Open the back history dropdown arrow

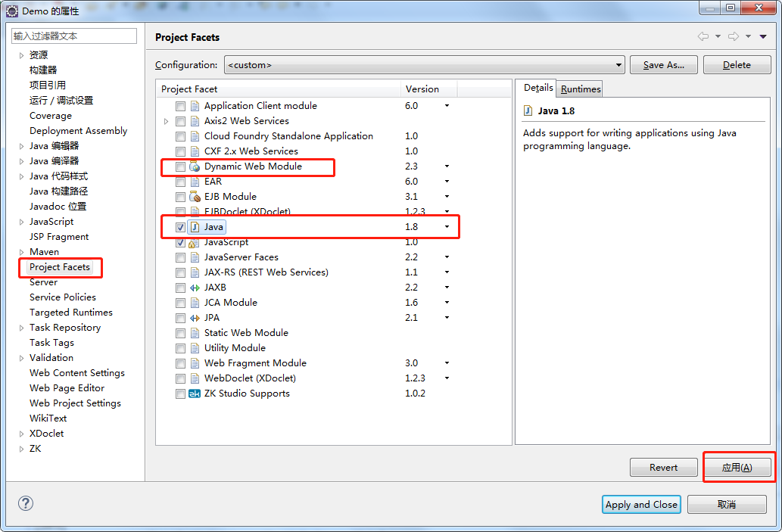tap(718, 36)
